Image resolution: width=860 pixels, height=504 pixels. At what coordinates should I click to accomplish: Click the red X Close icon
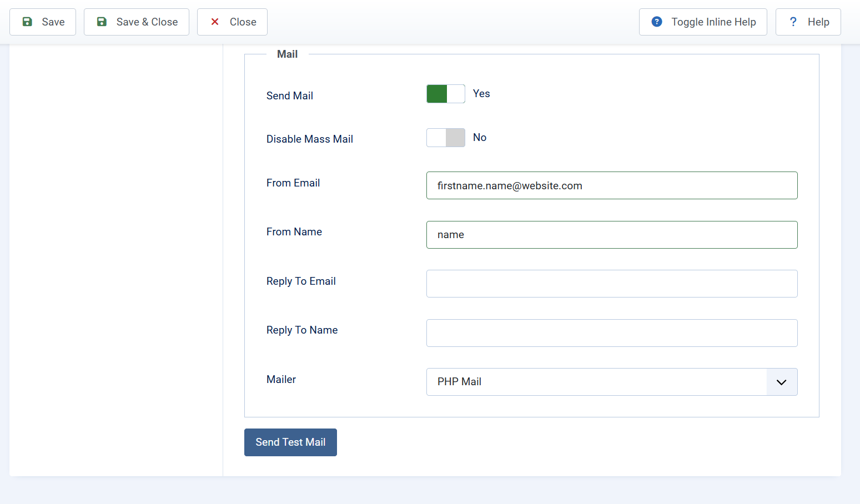coord(215,22)
